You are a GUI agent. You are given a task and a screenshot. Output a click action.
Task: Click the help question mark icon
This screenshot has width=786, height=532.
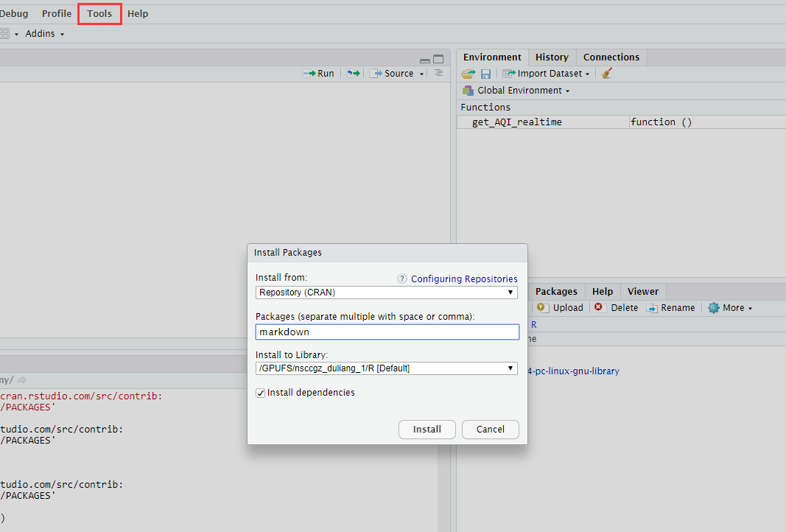(402, 279)
